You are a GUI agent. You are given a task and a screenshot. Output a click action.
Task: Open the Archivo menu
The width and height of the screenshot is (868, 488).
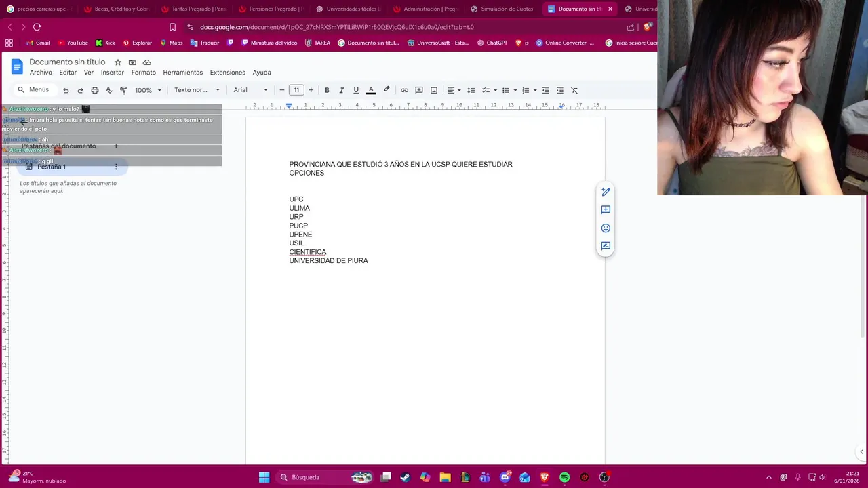pyautogui.click(x=41, y=73)
